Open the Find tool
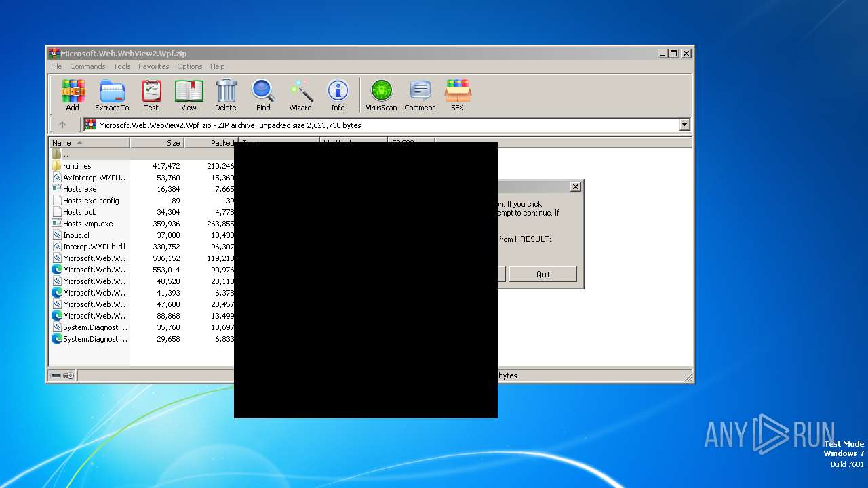 pos(263,95)
